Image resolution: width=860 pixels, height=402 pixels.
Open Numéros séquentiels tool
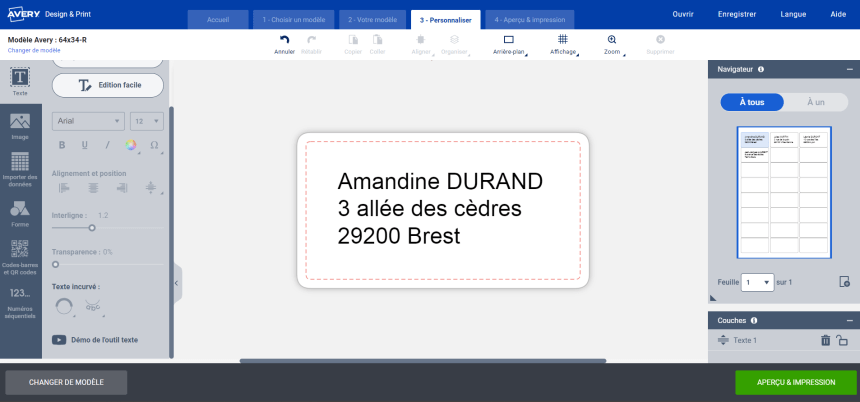pyautogui.click(x=20, y=303)
